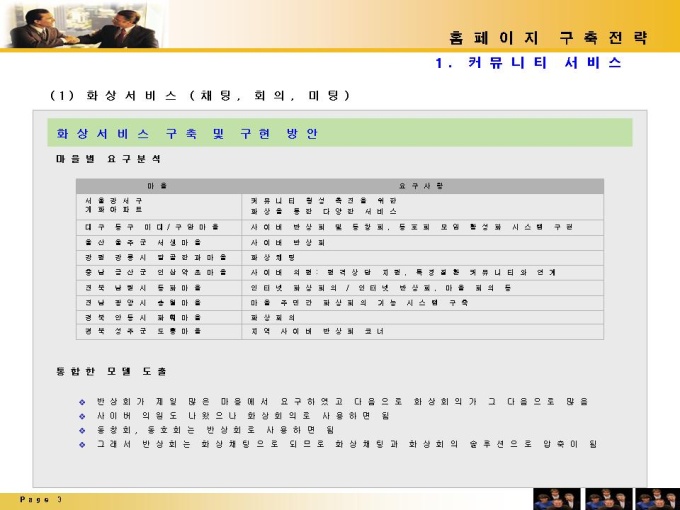Click the green banner '화상서비스 구축 및 구현 방안'

[x=340, y=133]
